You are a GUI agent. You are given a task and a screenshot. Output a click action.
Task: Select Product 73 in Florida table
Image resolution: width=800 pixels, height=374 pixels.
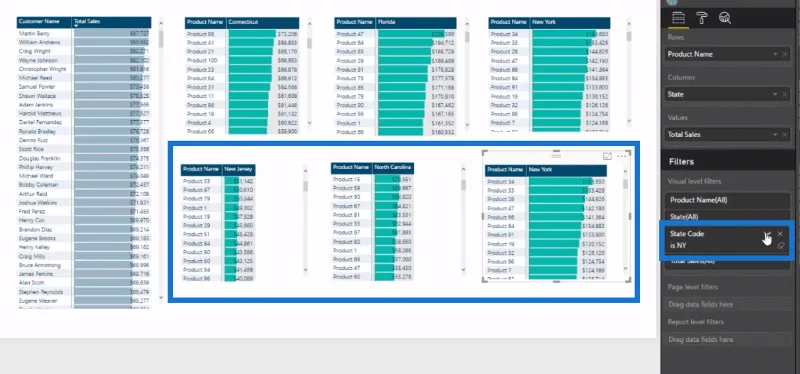click(350, 79)
